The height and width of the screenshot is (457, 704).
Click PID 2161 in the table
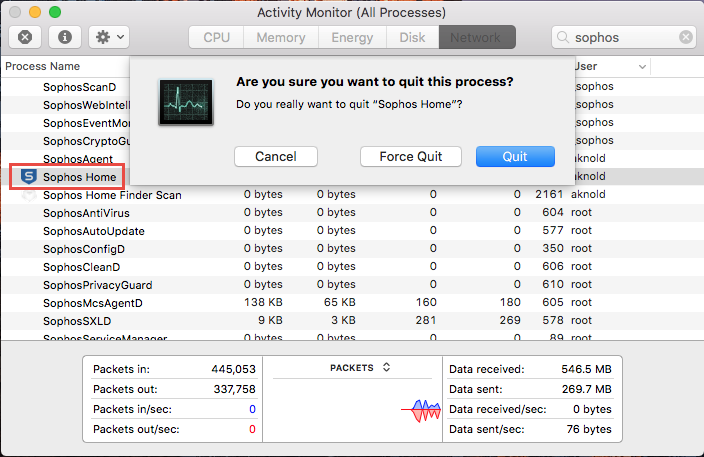(x=549, y=194)
